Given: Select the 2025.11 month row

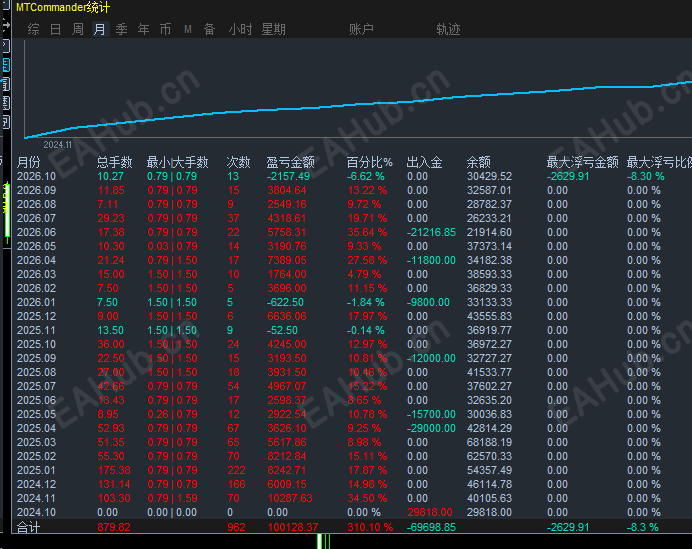Looking at the screenshot, I should 352,330.
